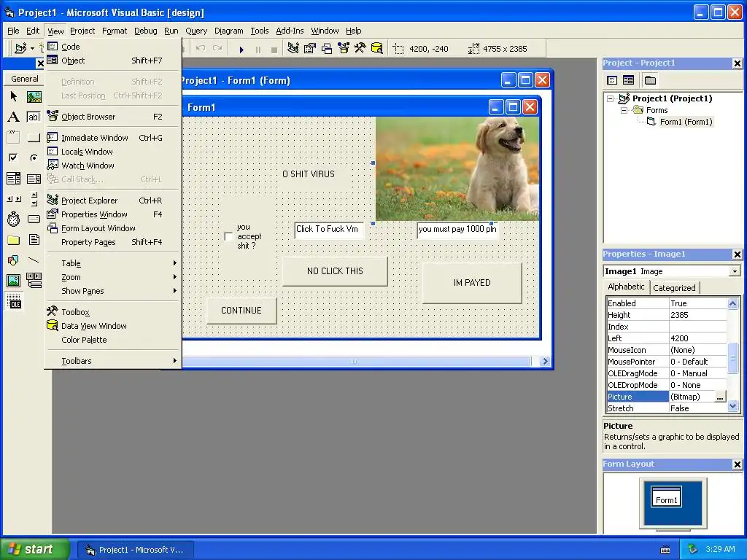Select the Image tool in the toolbox
Screen dimensions: 747x560
click(x=13, y=281)
